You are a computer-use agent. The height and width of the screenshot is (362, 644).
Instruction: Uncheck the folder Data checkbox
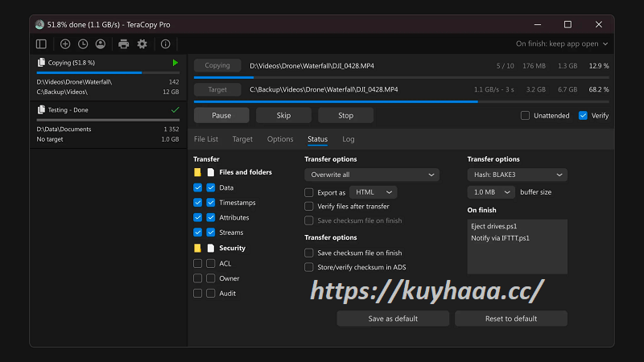(197, 187)
